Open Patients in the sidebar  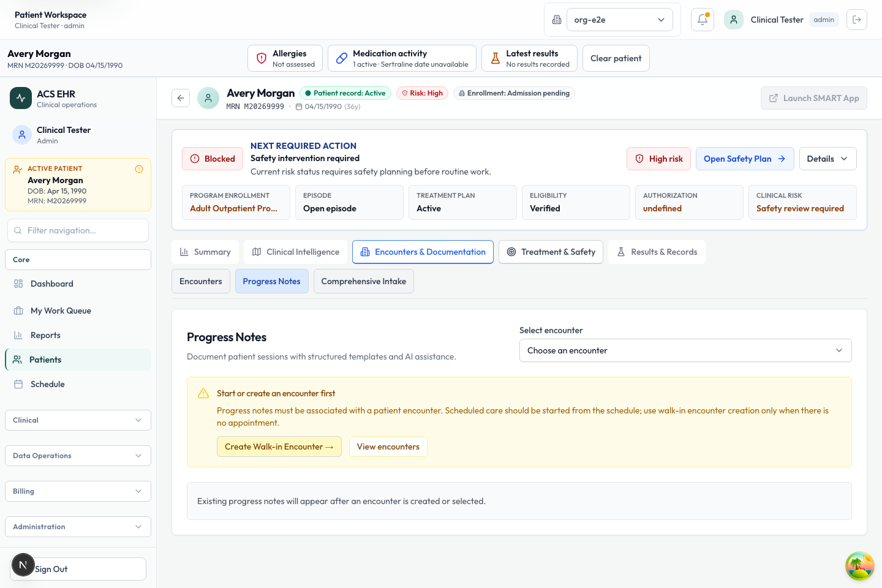coord(78,360)
